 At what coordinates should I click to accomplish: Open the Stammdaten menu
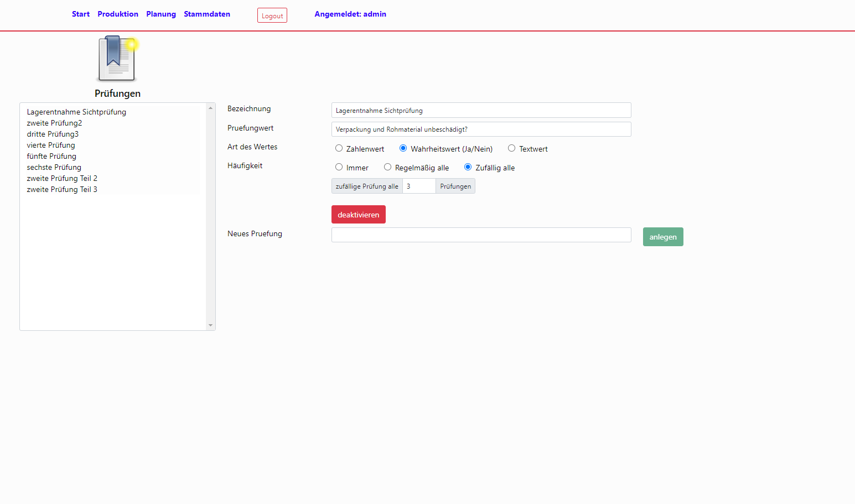207,14
